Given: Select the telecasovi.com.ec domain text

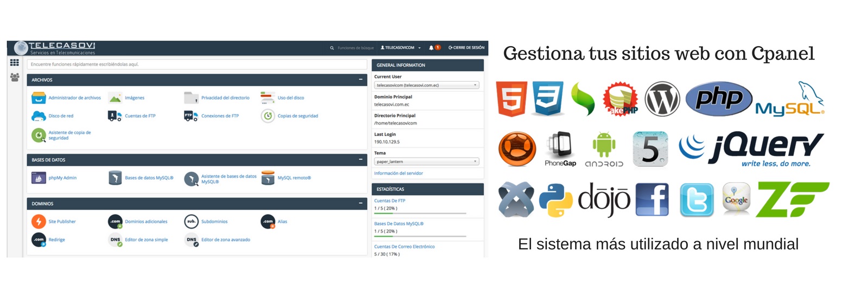Looking at the screenshot, I should coord(392,105).
